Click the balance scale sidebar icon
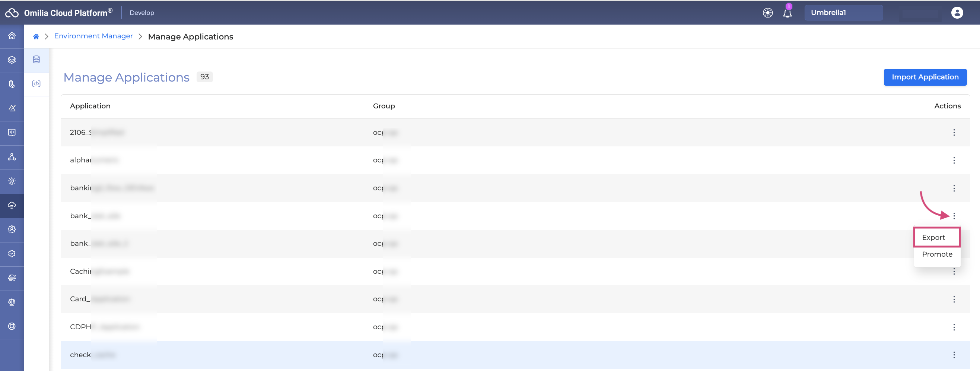This screenshot has width=980, height=371. pyautogui.click(x=12, y=302)
